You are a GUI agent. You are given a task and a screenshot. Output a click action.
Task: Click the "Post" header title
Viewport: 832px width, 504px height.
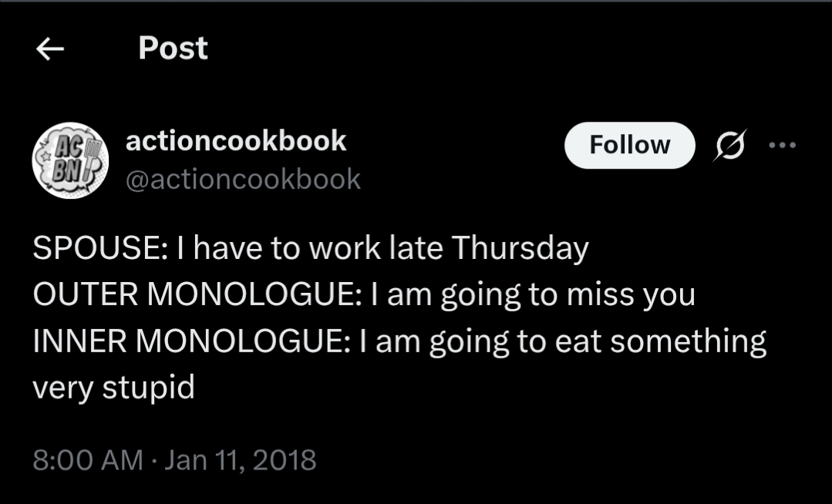point(173,49)
